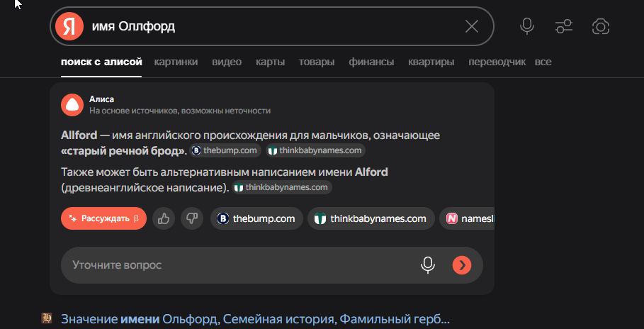Open the финансы tab
Image resolution: width=644 pixels, height=329 pixels.
(371, 62)
